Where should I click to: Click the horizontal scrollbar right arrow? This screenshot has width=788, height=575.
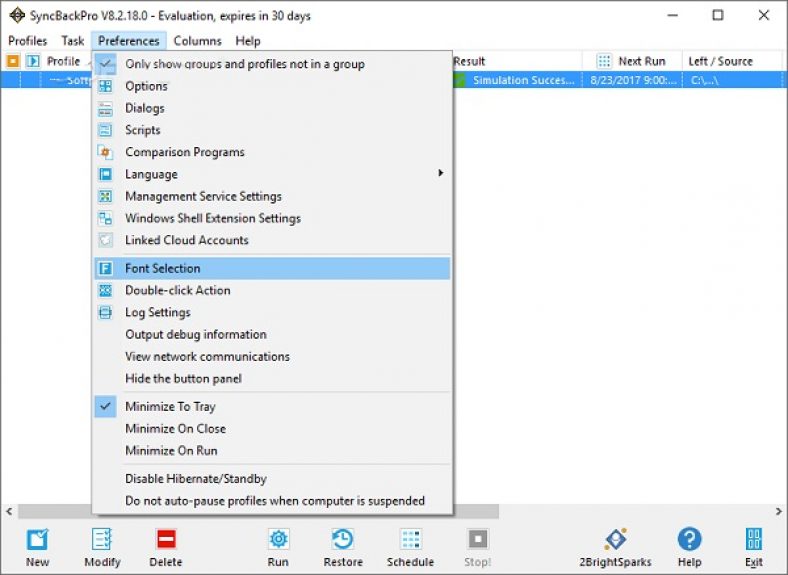pyautogui.click(x=778, y=511)
